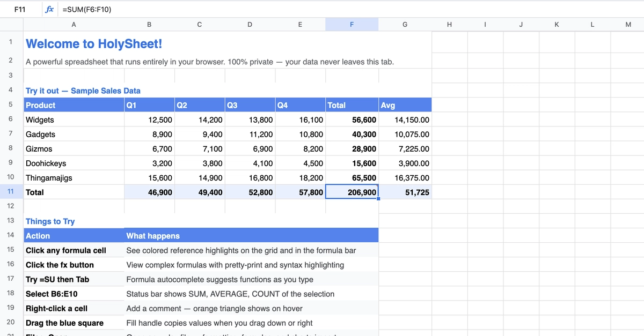Image resolution: width=644 pixels, height=336 pixels.
Task: Select row 5 header
Action: 11,104
